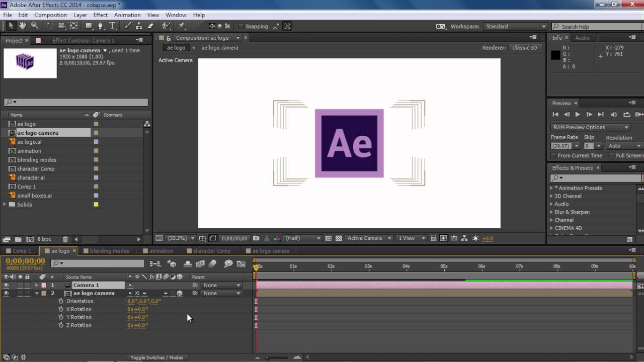Toggle transparency grid in viewer
The height and width of the screenshot is (362, 644).
coord(339,238)
